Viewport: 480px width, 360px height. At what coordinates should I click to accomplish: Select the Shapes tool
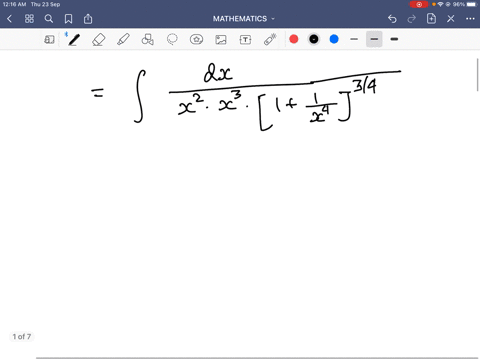click(147, 39)
